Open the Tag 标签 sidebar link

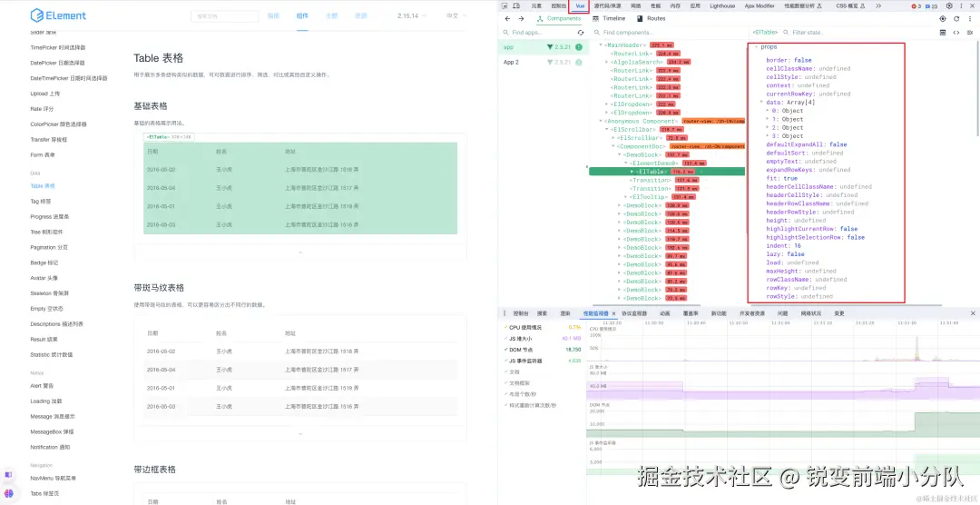41,202
